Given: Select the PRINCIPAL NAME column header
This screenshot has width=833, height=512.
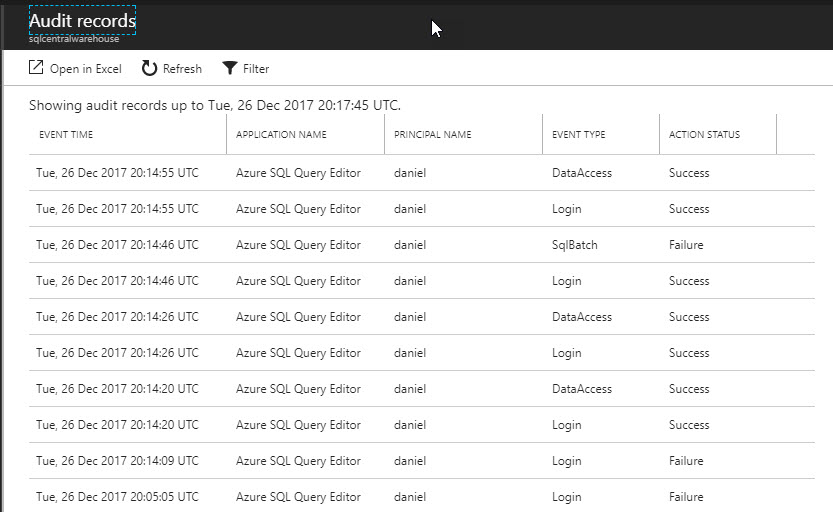Looking at the screenshot, I should (433, 135).
